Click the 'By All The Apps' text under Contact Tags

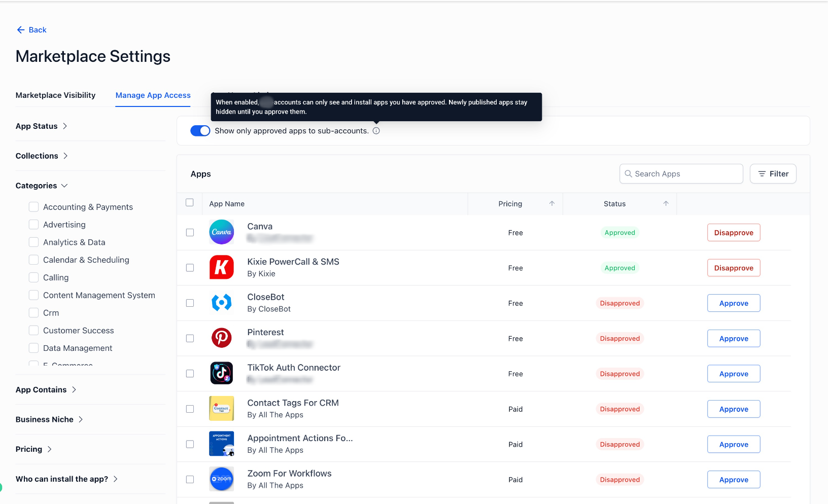pyautogui.click(x=275, y=415)
